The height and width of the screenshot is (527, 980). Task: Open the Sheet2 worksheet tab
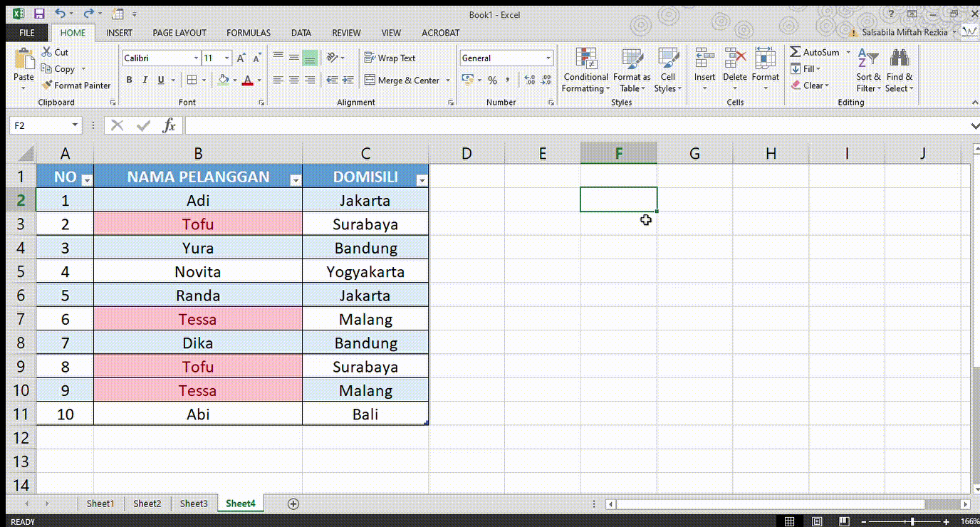click(147, 503)
